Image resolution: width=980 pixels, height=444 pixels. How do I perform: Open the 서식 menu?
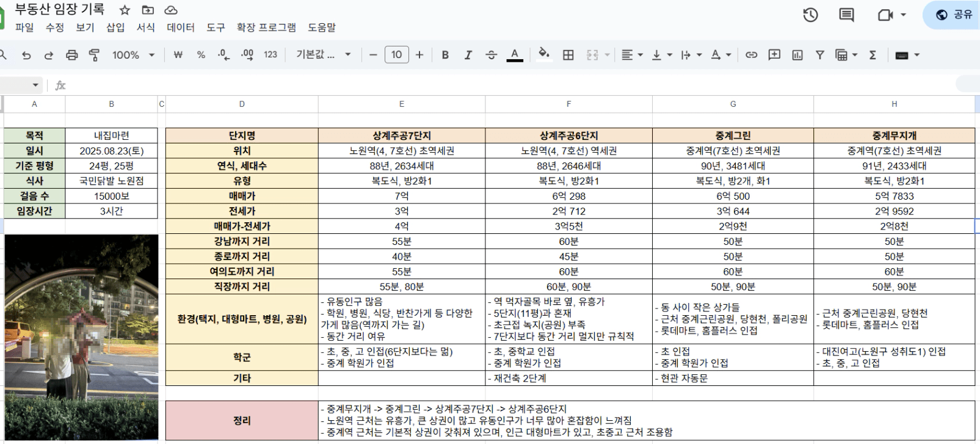tap(146, 27)
